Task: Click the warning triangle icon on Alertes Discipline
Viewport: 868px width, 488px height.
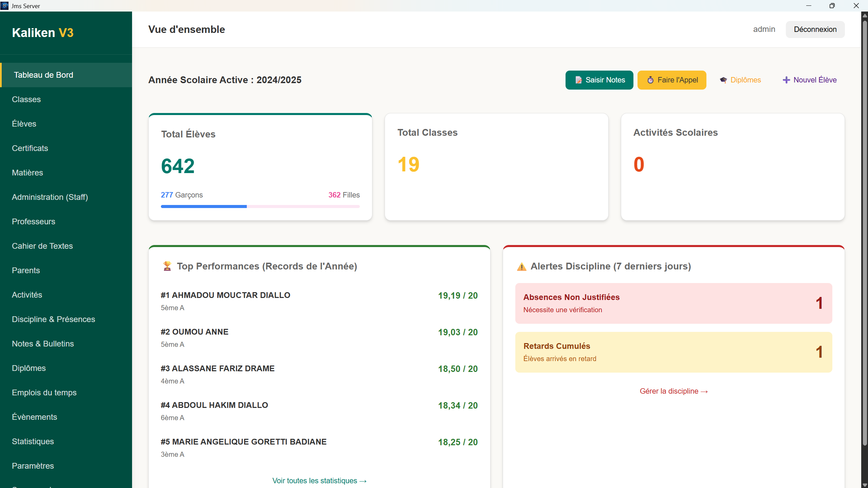Action: click(522, 267)
